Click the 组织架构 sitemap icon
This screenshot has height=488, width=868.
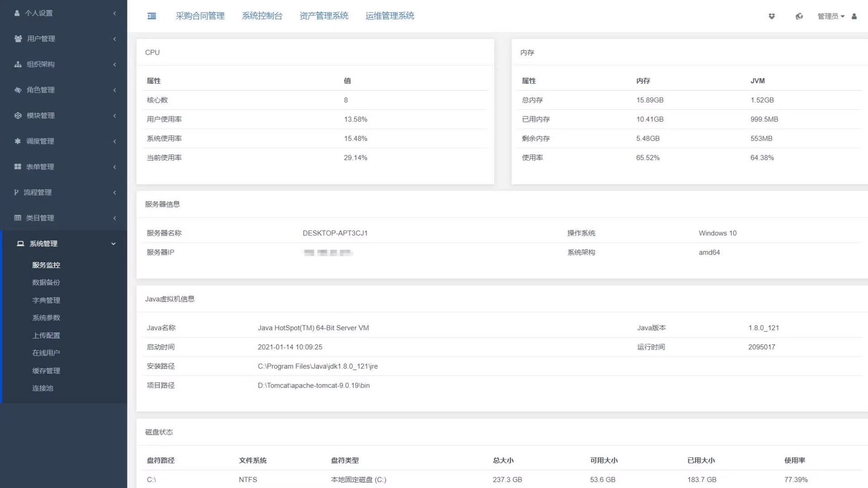pyautogui.click(x=18, y=64)
